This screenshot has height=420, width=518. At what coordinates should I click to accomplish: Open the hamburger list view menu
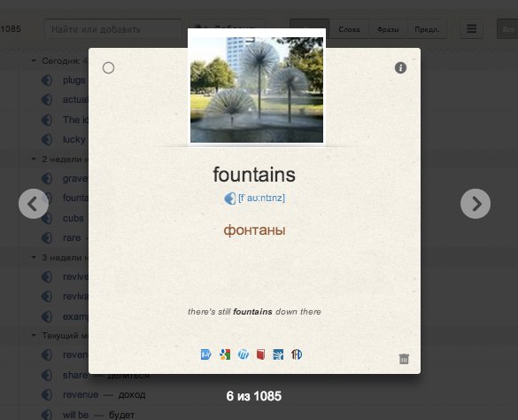pyautogui.click(x=471, y=29)
